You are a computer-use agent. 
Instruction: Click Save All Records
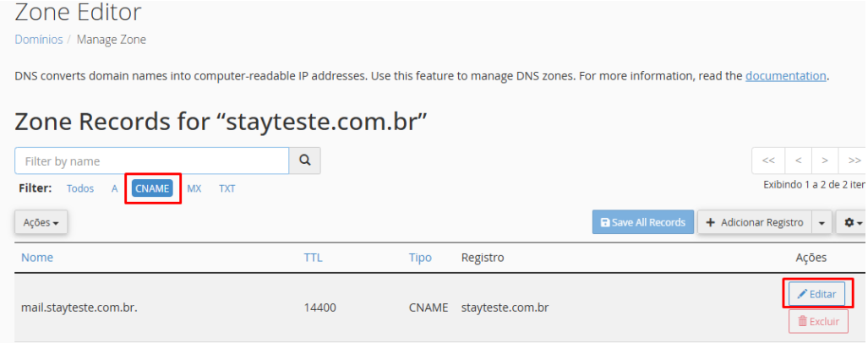click(x=642, y=222)
